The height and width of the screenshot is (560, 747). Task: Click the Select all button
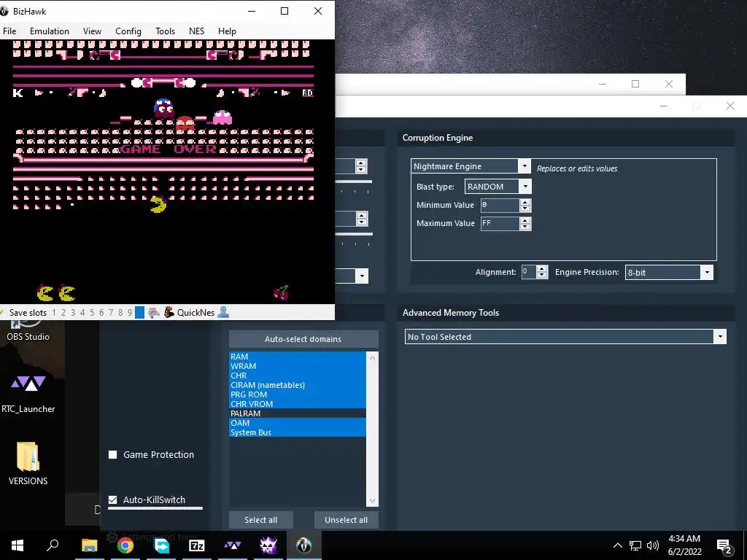260,520
